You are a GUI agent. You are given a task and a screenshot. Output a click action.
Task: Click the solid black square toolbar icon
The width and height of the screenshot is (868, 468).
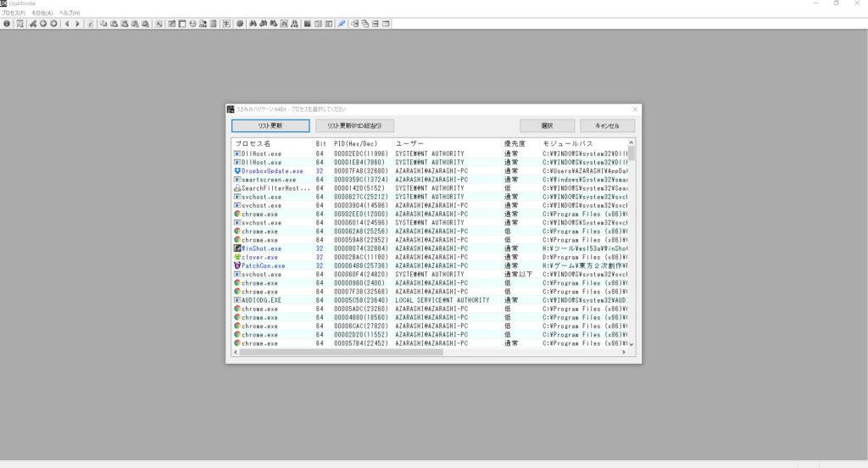(x=307, y=24)
